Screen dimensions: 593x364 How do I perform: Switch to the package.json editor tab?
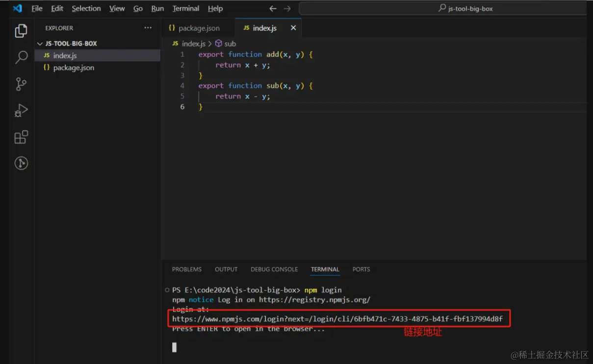198,28
